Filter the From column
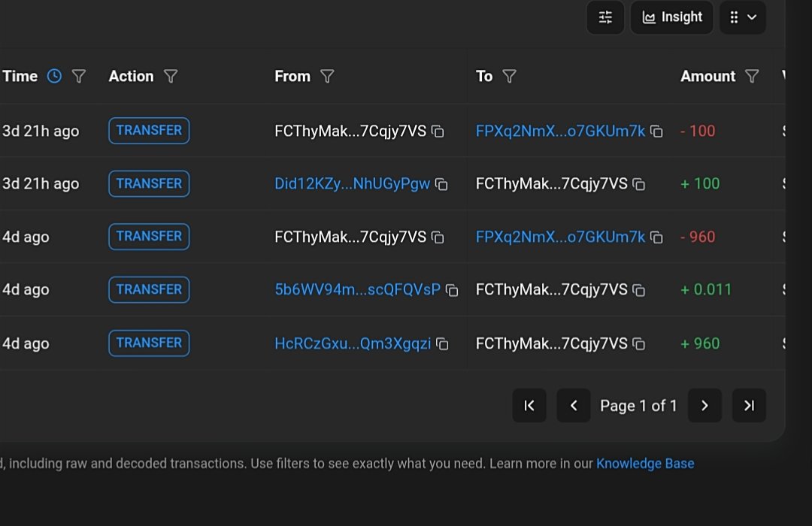 pos(327,77)
